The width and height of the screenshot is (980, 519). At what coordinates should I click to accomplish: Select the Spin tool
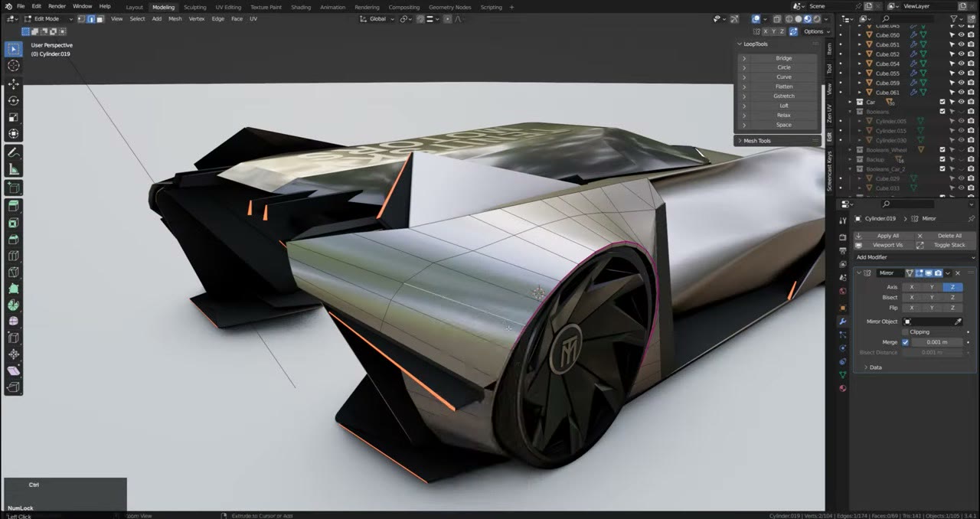click(13, 305)
